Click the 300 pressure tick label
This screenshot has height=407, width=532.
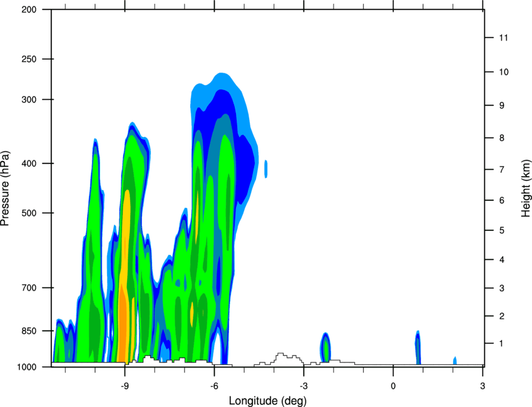click(x=29, y=100)
